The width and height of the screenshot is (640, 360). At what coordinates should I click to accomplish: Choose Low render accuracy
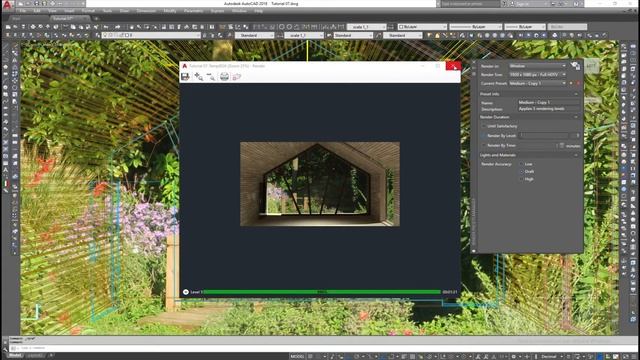[x=521, y=164]
